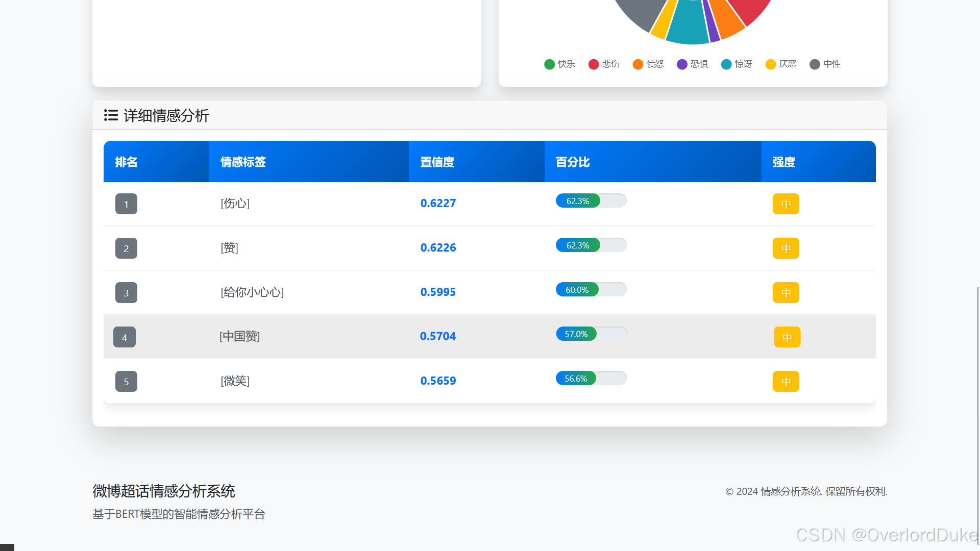980x551 pixels.
Task: Click the 排名 column header
Action: (x=156, y=162)
